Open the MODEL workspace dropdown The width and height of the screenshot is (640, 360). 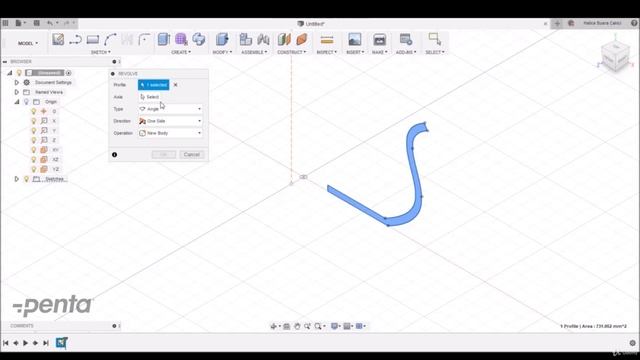(28, 43)
